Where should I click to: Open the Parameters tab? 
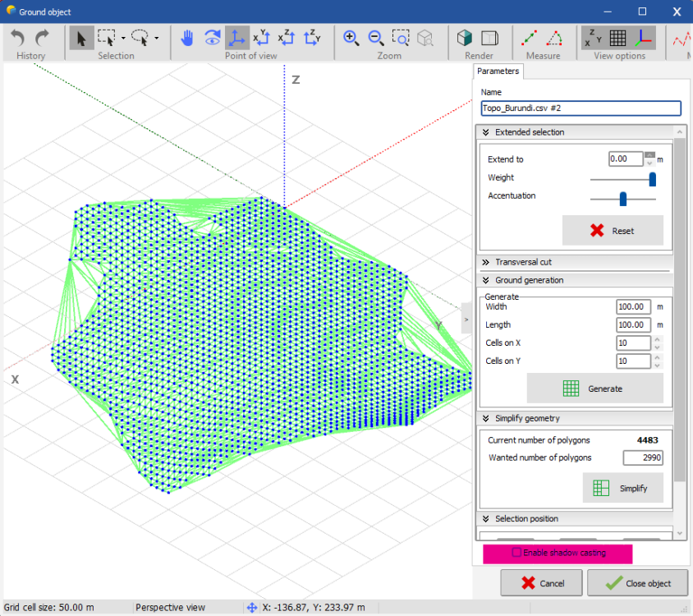coord(498,71)
